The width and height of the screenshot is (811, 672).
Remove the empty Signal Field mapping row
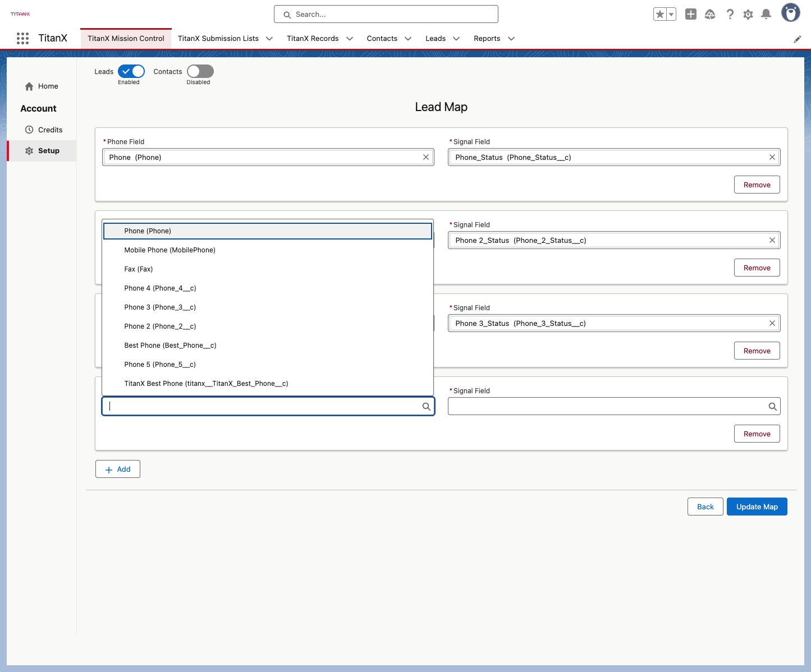click(x=757, y=434)
